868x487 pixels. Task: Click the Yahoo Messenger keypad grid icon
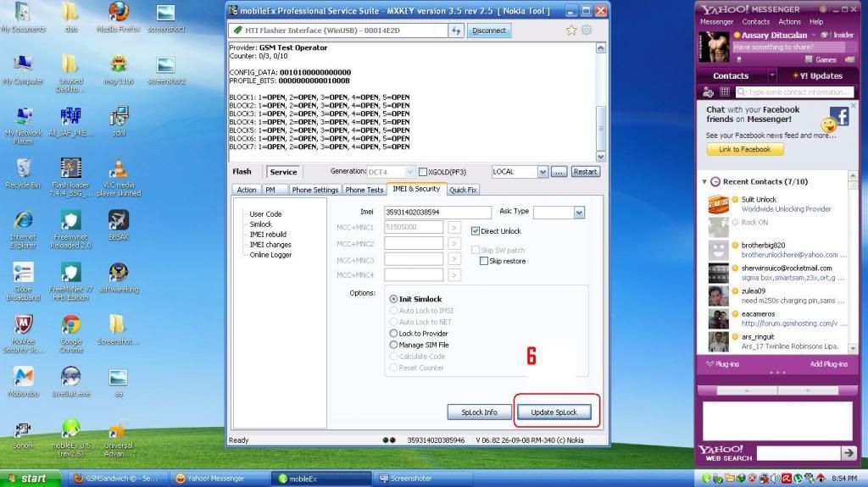725,91
